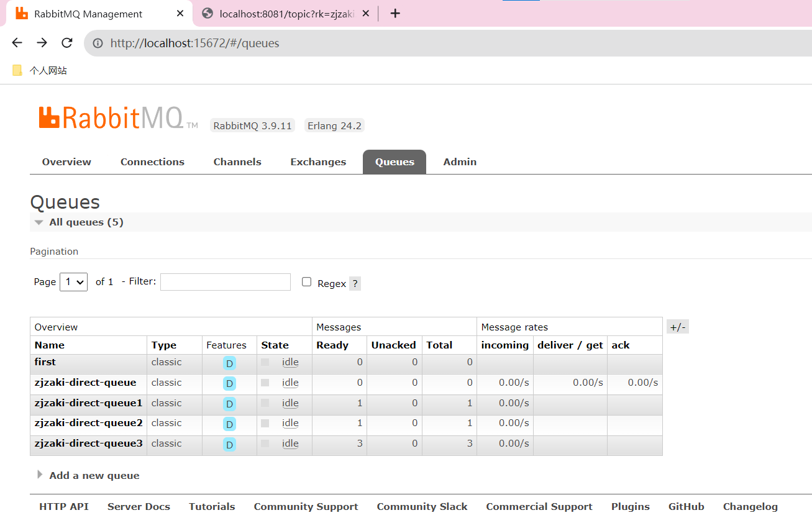Open the GitHub footer link
Screen dimensions: 812x523
click(x=686, y=506)
